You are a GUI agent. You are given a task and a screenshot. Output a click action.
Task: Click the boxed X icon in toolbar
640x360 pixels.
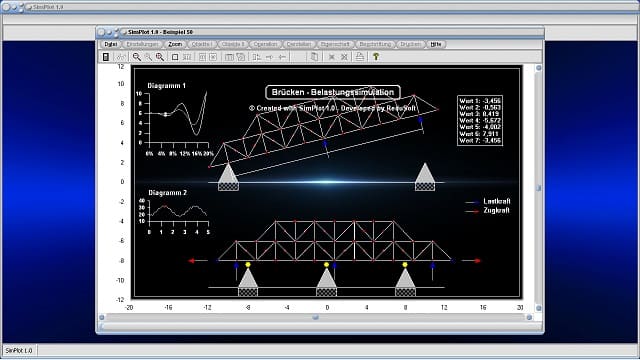[213, 57]
